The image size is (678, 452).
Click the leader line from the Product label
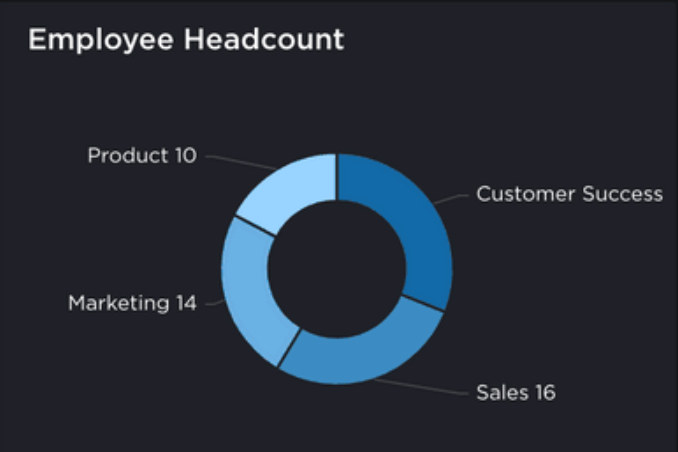click(x=238, y=161)
